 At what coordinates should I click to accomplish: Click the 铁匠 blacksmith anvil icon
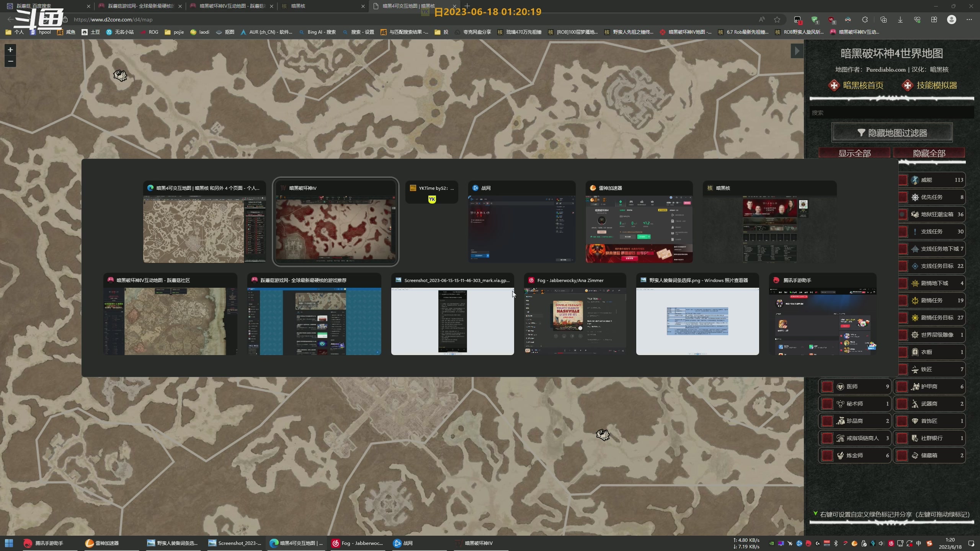[x=915, y=369]
